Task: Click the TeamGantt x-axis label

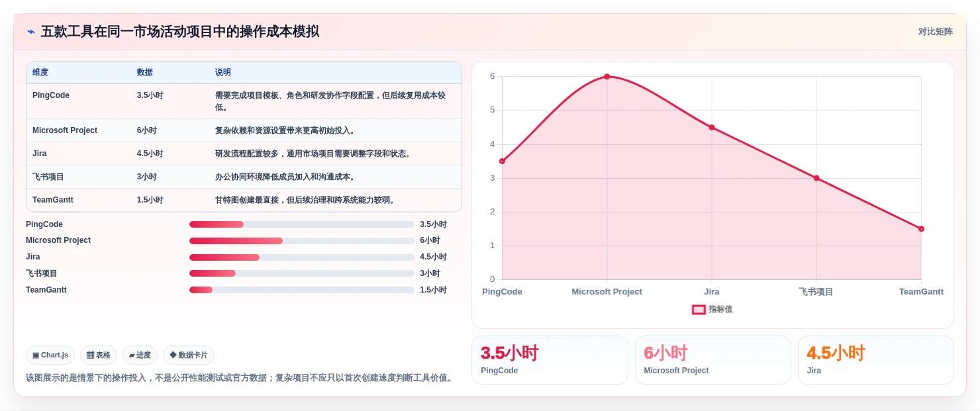Action: point(921,291)
